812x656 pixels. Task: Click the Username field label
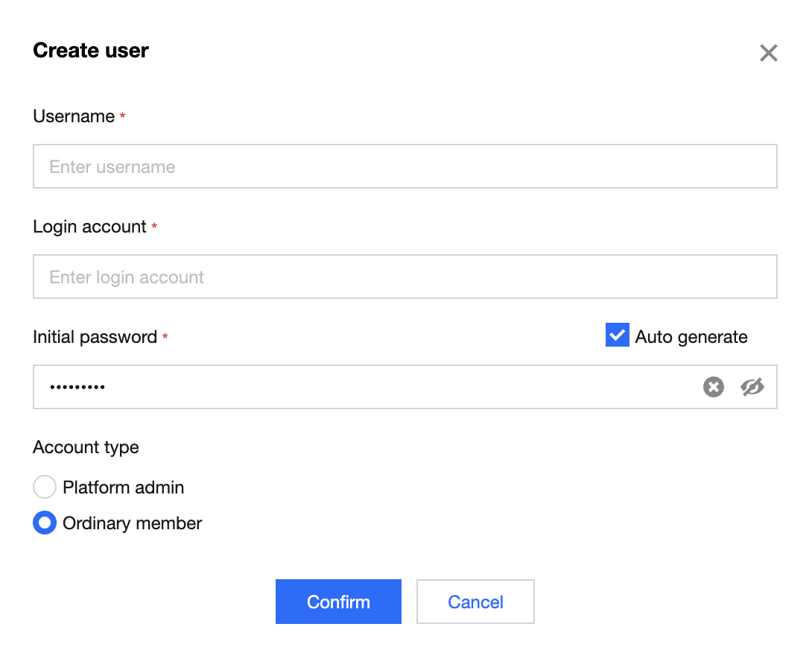click(74, 116)
